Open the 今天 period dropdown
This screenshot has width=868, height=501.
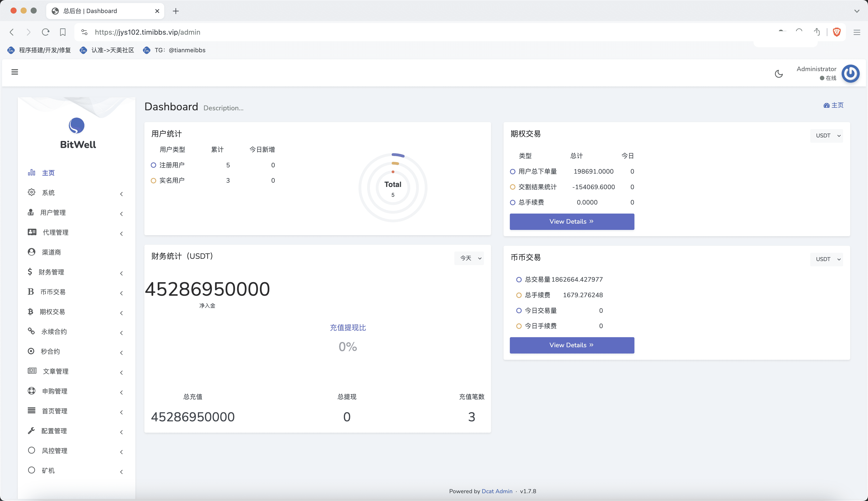(469, 258)
